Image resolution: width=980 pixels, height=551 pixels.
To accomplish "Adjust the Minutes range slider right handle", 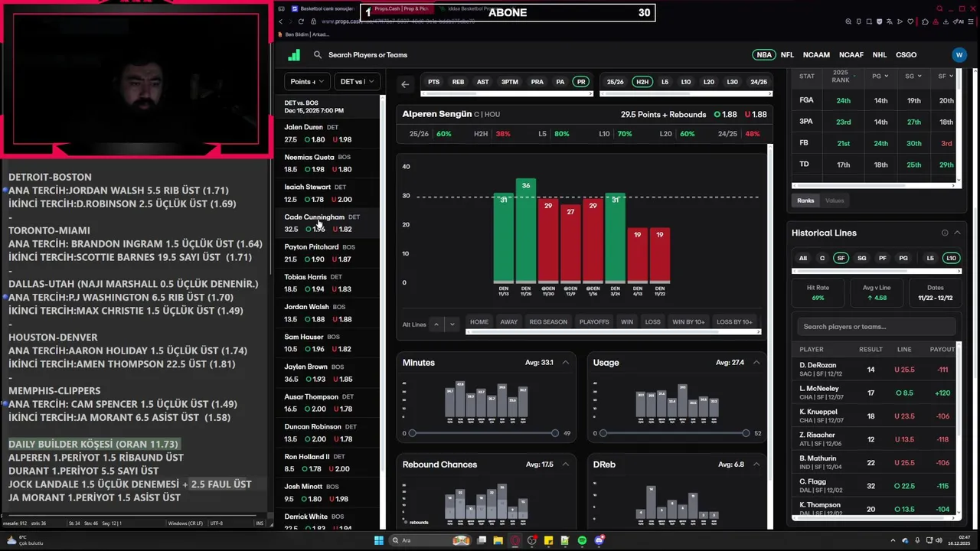I will (555, 433).
